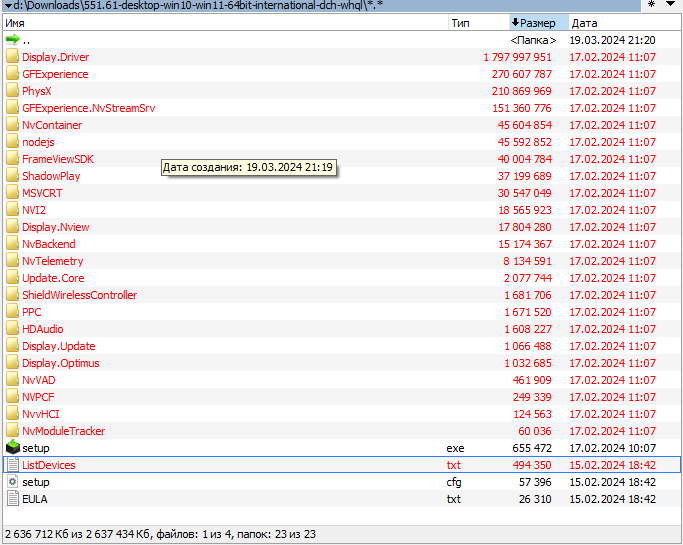Click the NVI2 folder icon
The image size is (683, 545).
(13, 210)
